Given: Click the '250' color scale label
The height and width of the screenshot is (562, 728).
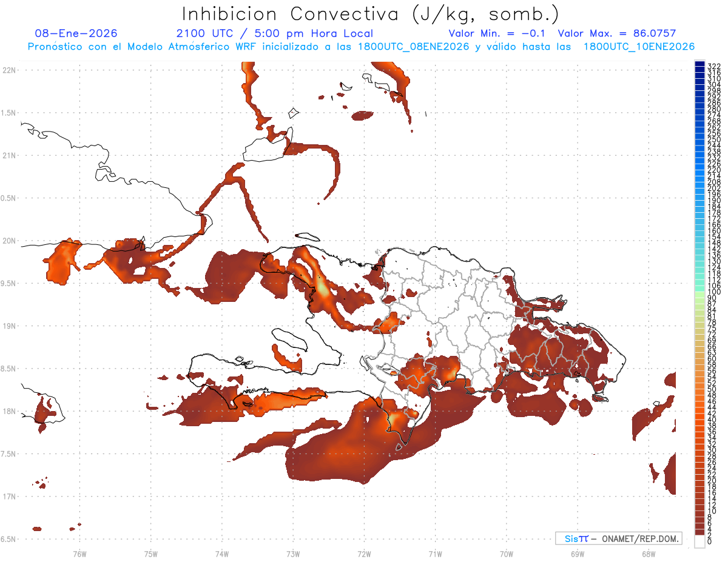Looking at the screenshot, I should [x=713, y=139].
